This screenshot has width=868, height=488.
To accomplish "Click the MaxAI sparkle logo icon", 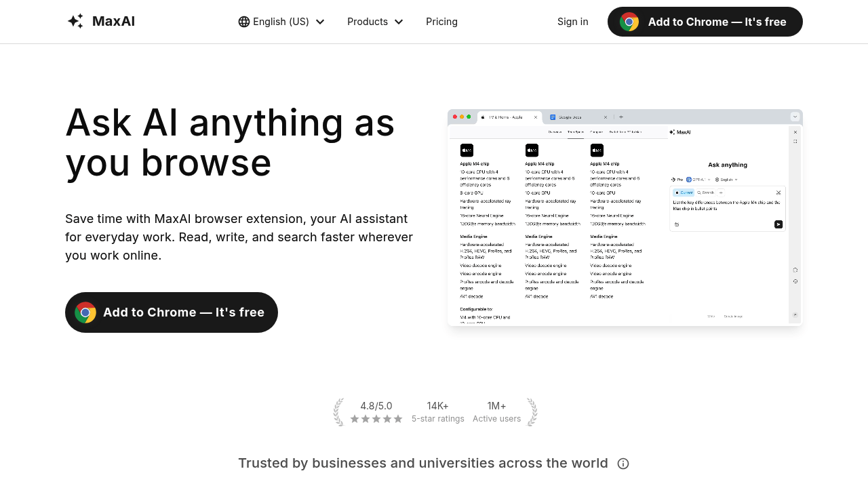I will pos(75,21).
